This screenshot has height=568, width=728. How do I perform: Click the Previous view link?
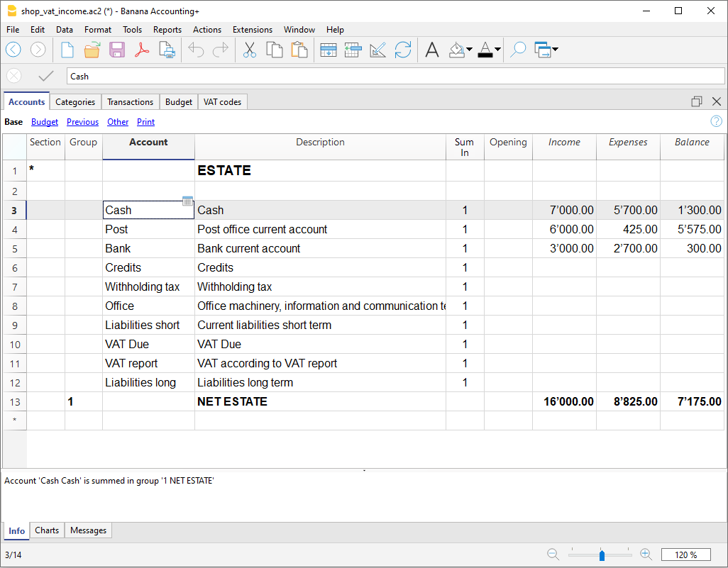point(82,122)
